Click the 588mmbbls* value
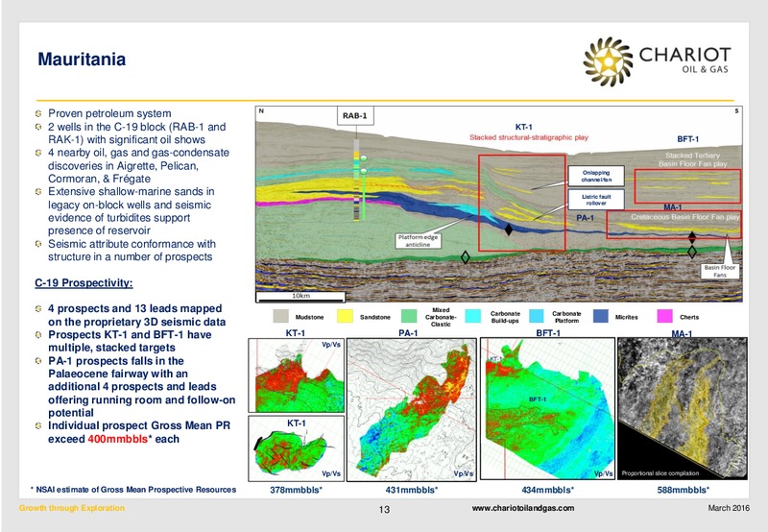The height and width of the screenshot is (532, 768). [x=684, y=490]
